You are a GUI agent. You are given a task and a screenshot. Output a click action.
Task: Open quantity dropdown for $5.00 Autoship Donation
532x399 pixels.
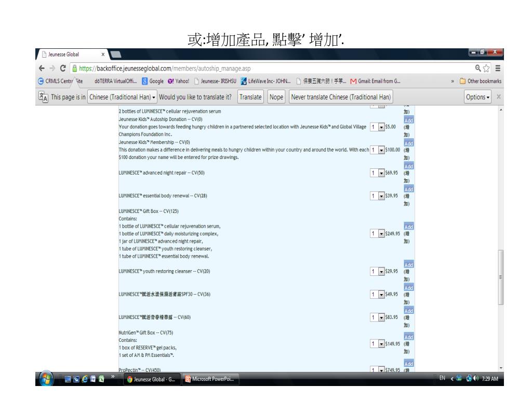377,127
